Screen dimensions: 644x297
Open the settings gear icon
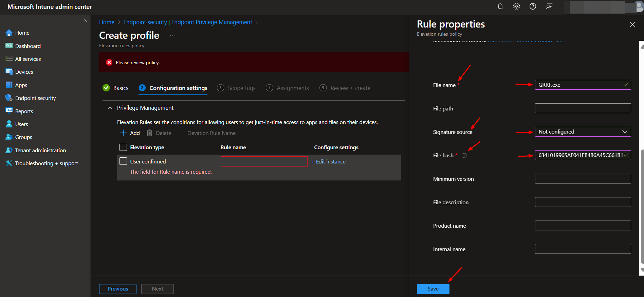point(516,6)
